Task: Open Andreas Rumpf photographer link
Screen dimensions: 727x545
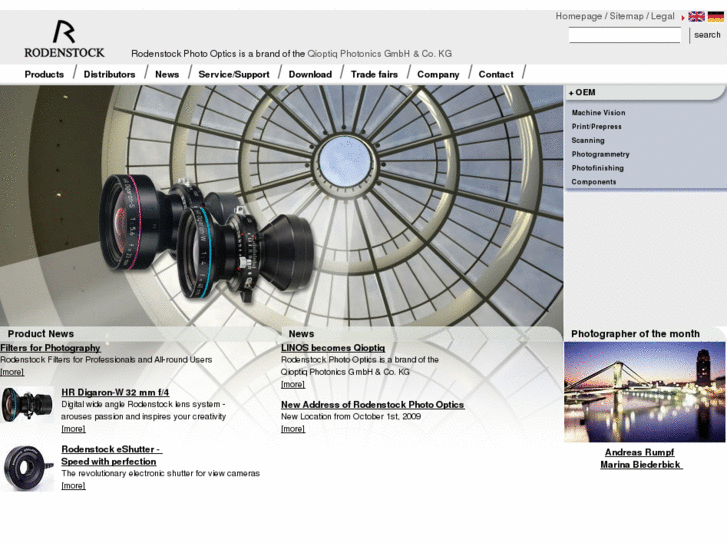Action: click(x=639, y=452)
